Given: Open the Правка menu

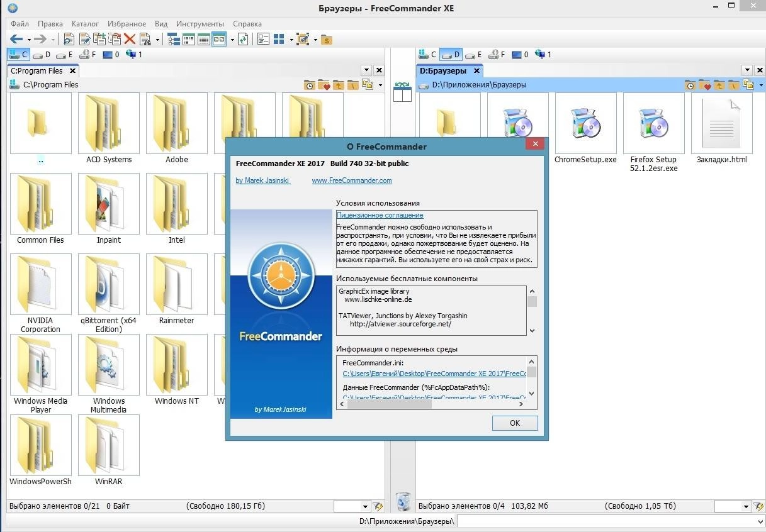Looking at the screenshot, I should click(x=50, y=24).
